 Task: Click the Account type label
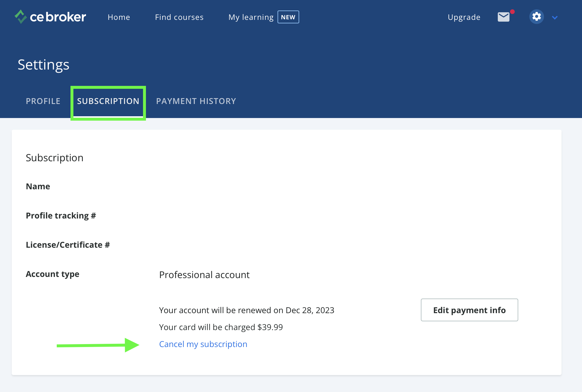point(52,274)
